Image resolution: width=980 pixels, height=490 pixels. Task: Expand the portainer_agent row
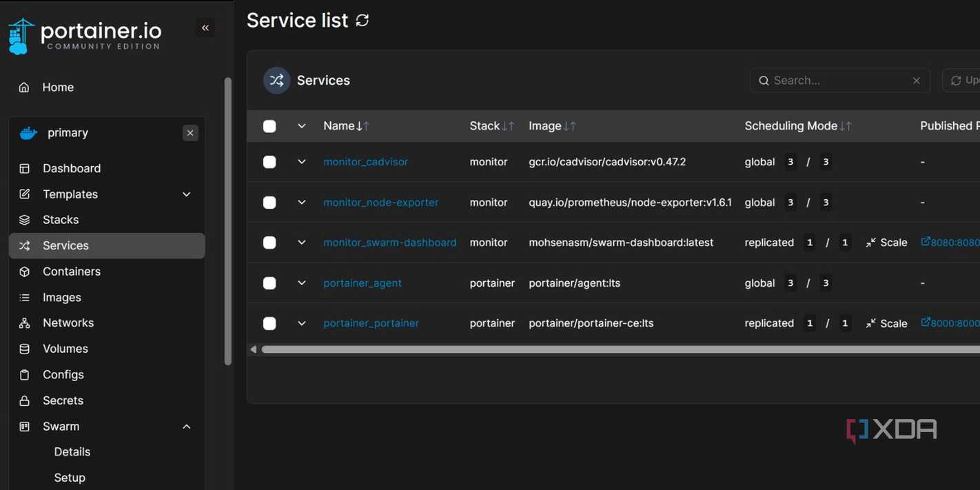click(x=301, y=283)
